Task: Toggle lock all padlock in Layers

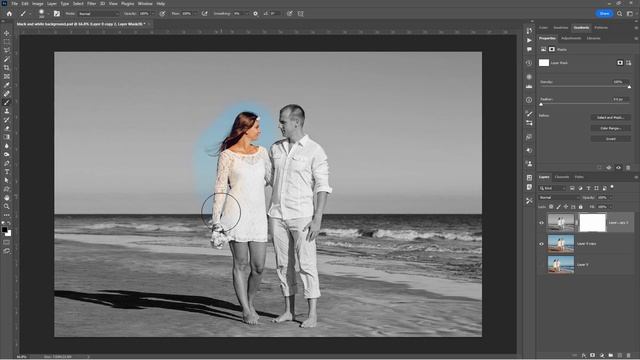Action: point(581,207)
